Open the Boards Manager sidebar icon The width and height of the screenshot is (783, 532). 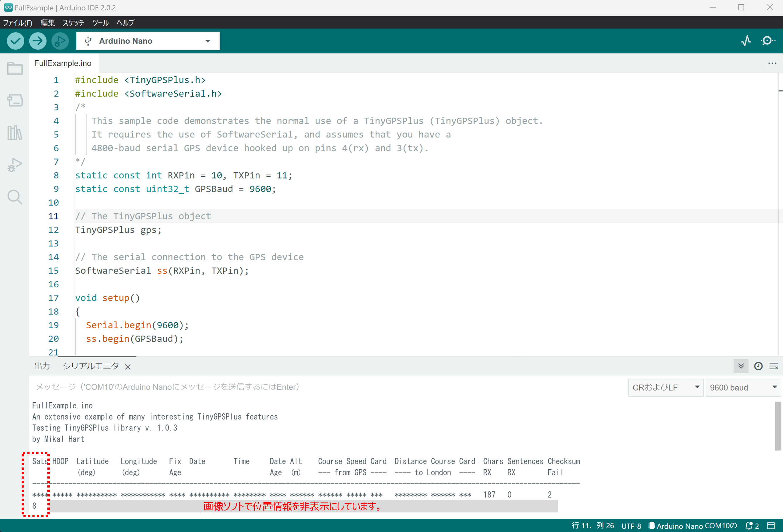point(15,100)
